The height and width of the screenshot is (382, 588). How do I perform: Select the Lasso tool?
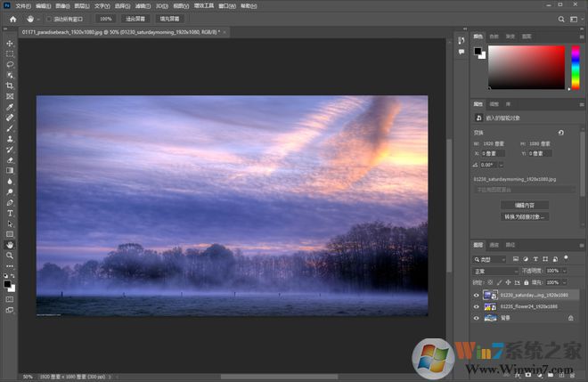10,64
